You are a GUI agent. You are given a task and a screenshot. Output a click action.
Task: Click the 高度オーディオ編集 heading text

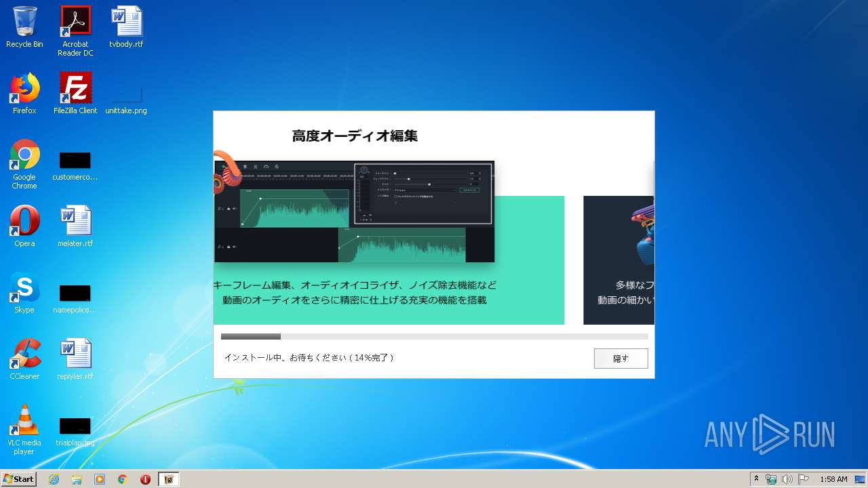[x=355, y=136]
